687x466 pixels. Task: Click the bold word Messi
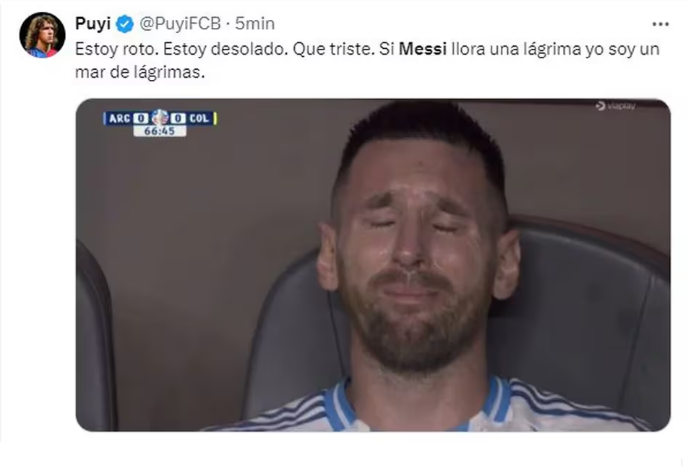tap(423, 49)
